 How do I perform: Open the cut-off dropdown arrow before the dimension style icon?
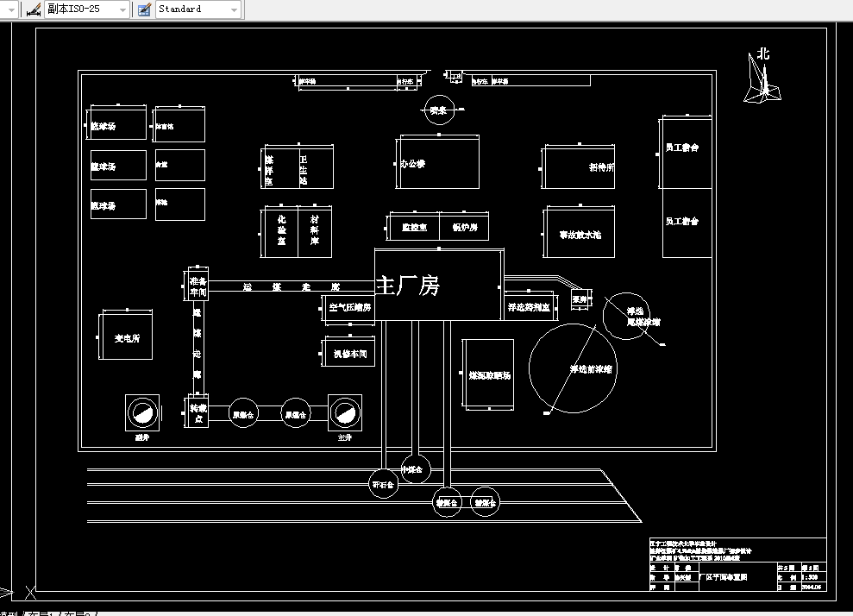11,9
